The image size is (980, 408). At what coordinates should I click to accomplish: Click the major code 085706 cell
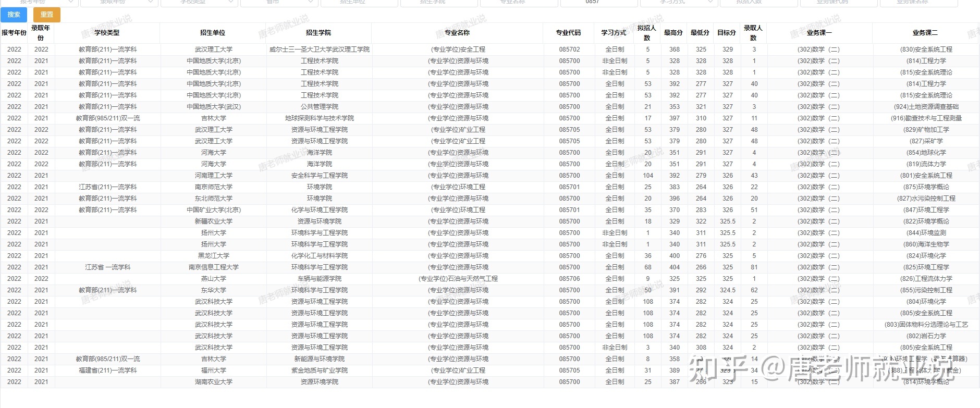[569, 279]
